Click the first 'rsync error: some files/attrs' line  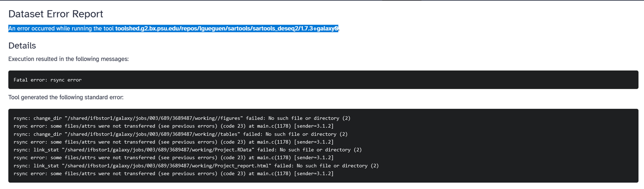pos(174,126)
